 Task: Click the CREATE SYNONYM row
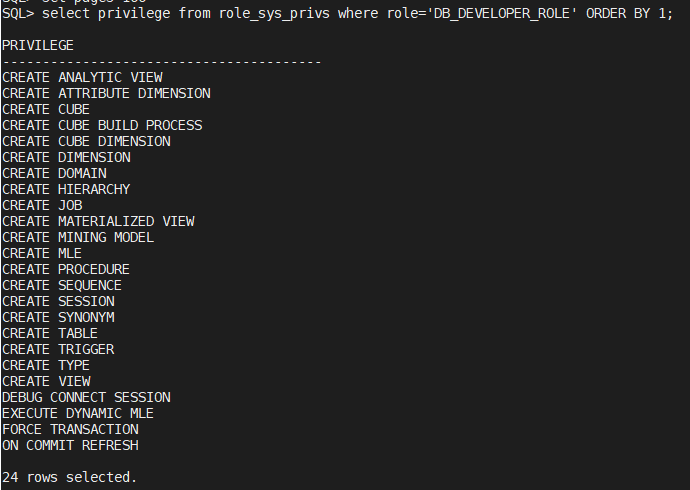coord(58,317)
